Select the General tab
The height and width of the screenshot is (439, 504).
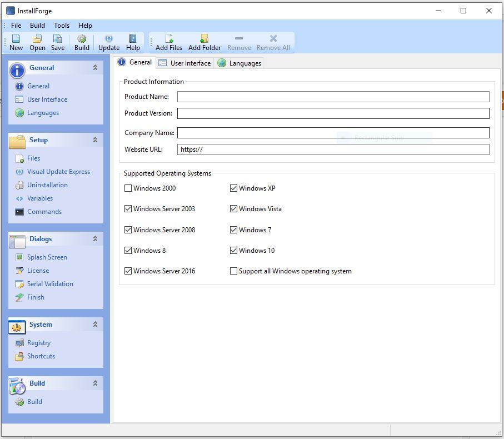click(134, 62)
